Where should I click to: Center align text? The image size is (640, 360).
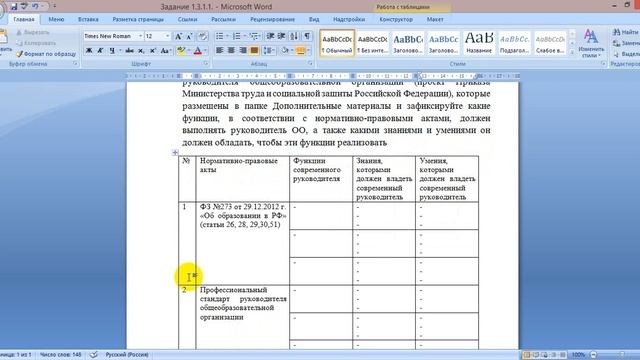click(x=231, y=51)
